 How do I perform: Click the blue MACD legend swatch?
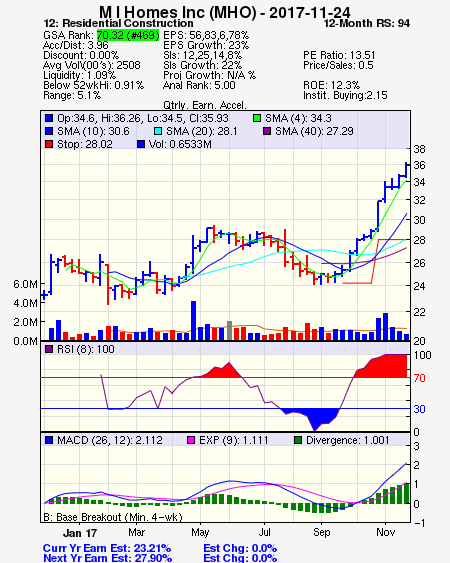coord(49,440)
